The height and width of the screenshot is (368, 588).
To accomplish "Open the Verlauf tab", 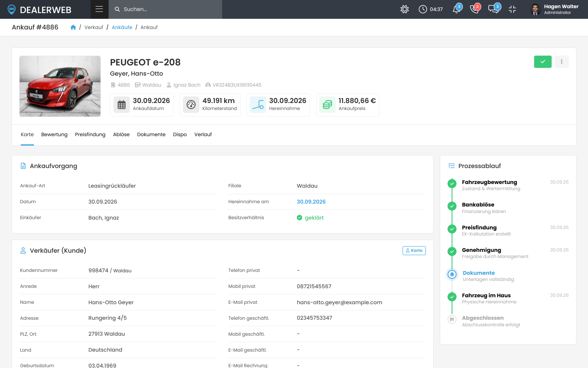I will pos(203,135).
